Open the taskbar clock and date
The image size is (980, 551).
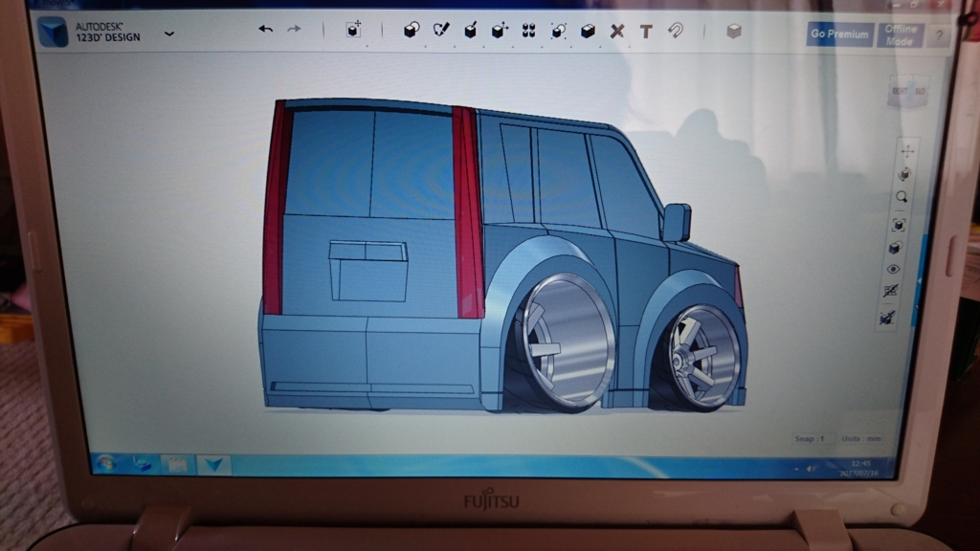[x=860, y=468]
